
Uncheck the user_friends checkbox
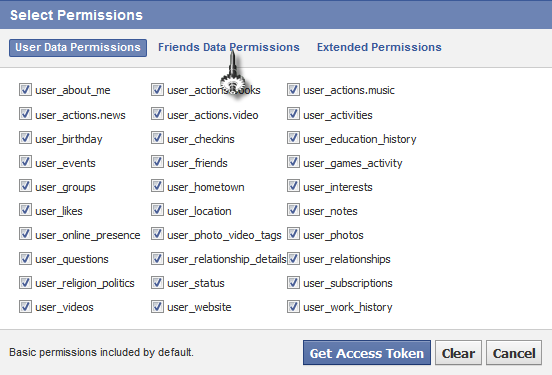(157, 162)
